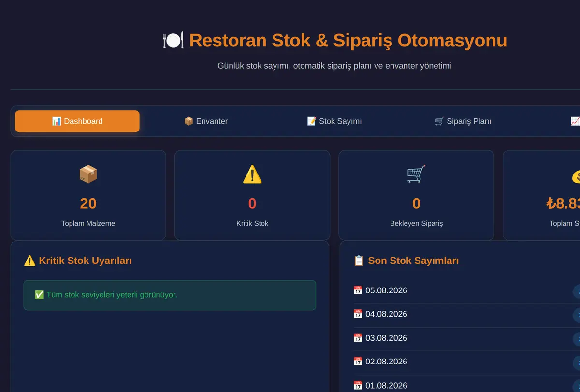Click the Toplam Malzeme label
This screenshot has width=580, height=392.
pyautogui.click(x=88, y=224)
